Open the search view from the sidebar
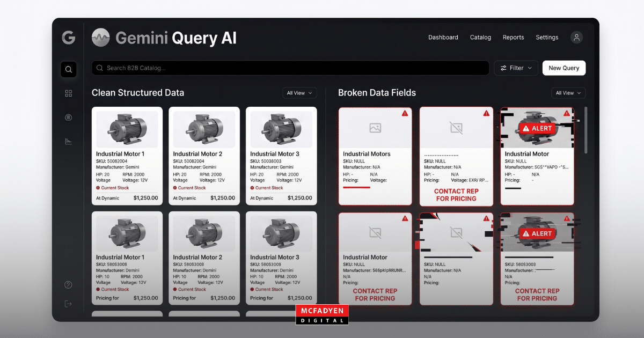Screen dimensions: 644x338 (x=68, y=69)
